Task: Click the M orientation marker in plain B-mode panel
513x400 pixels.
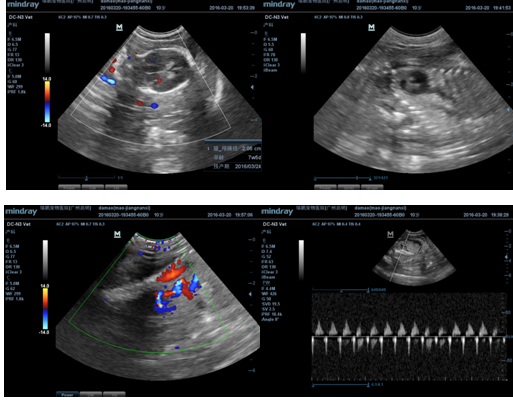Action: click(x=371, y=27)
